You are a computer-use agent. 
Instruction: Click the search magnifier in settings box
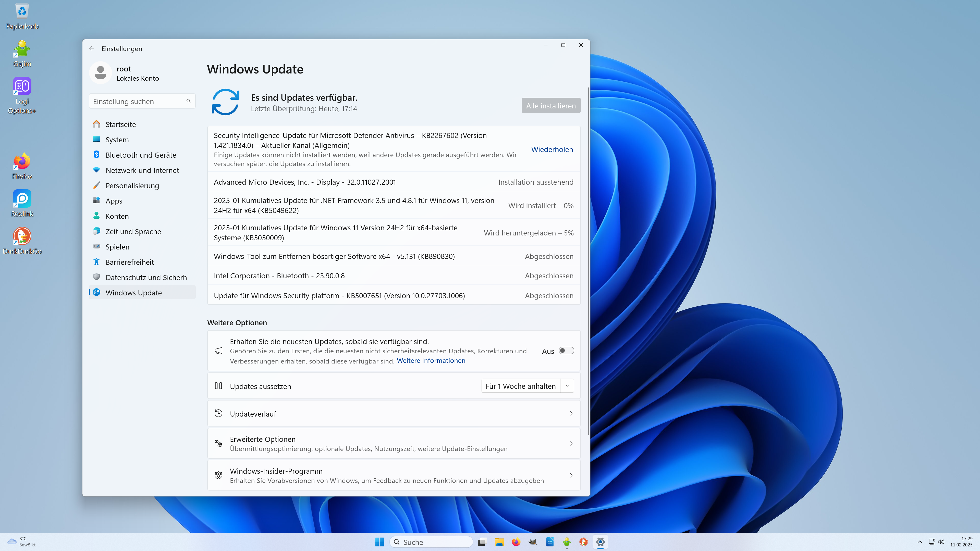188,101
